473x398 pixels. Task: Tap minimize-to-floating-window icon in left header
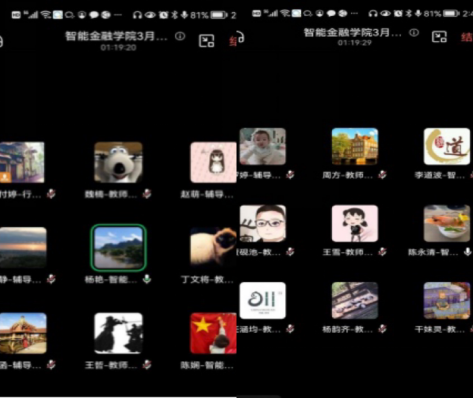(207, 41)
